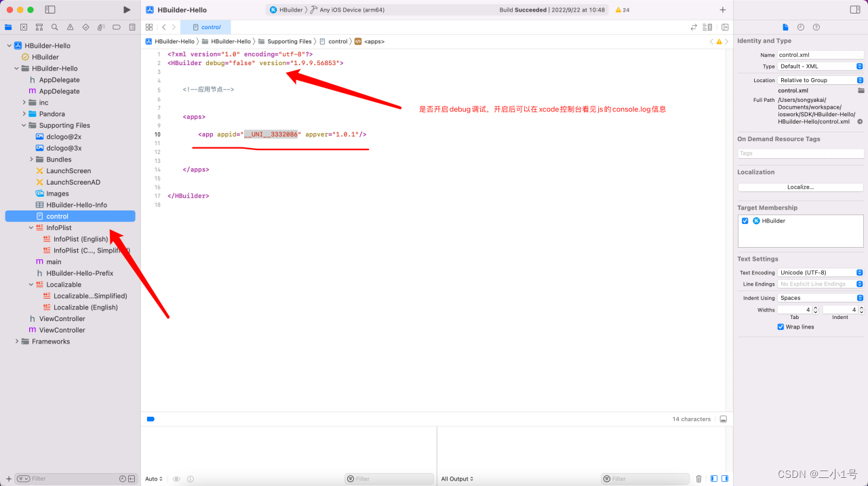Click the 24 warnings indicator
This screenshot has height=486, width=868.
coord(623,10)
